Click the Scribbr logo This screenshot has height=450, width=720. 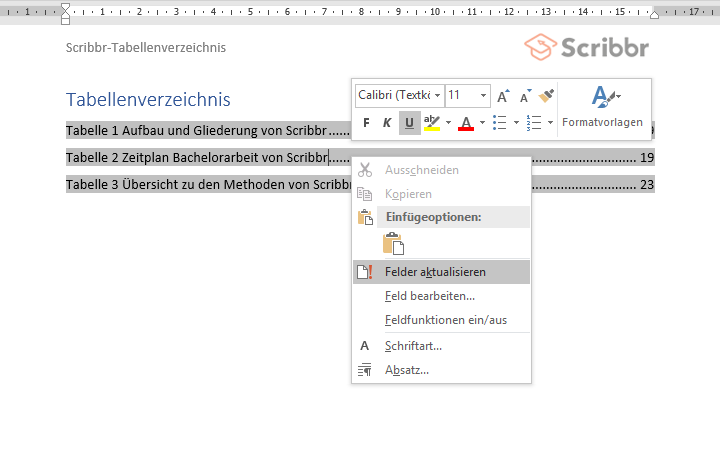pos(586,47)
